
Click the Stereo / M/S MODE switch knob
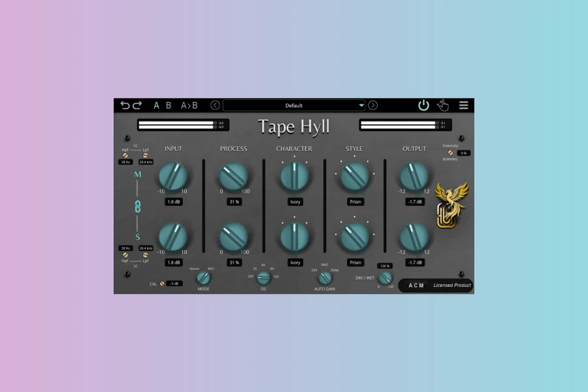204,278
